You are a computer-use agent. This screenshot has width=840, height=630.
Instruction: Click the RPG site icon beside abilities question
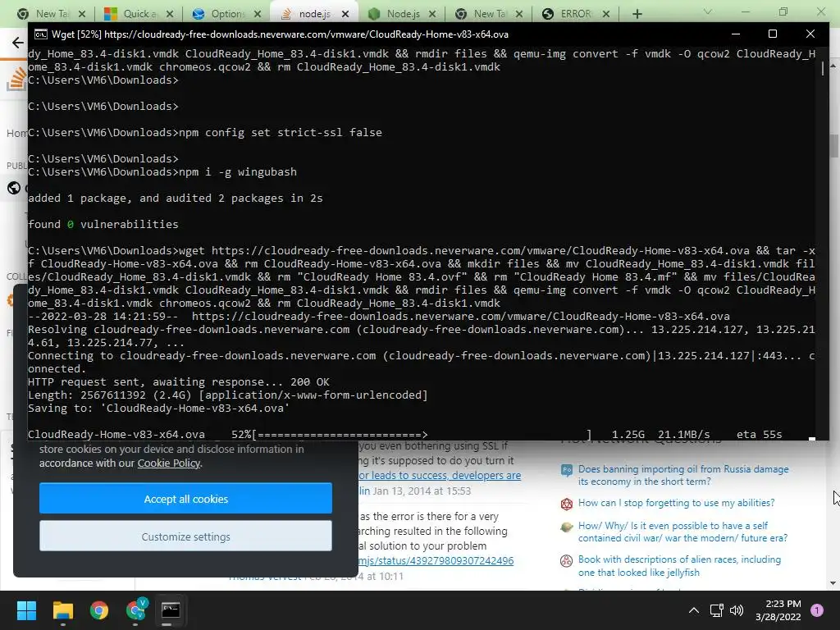pyautogui.click(x=566, y=504)
